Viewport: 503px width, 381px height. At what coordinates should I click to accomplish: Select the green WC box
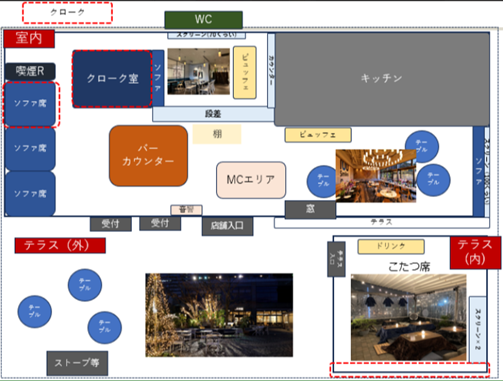click(203, 20)
